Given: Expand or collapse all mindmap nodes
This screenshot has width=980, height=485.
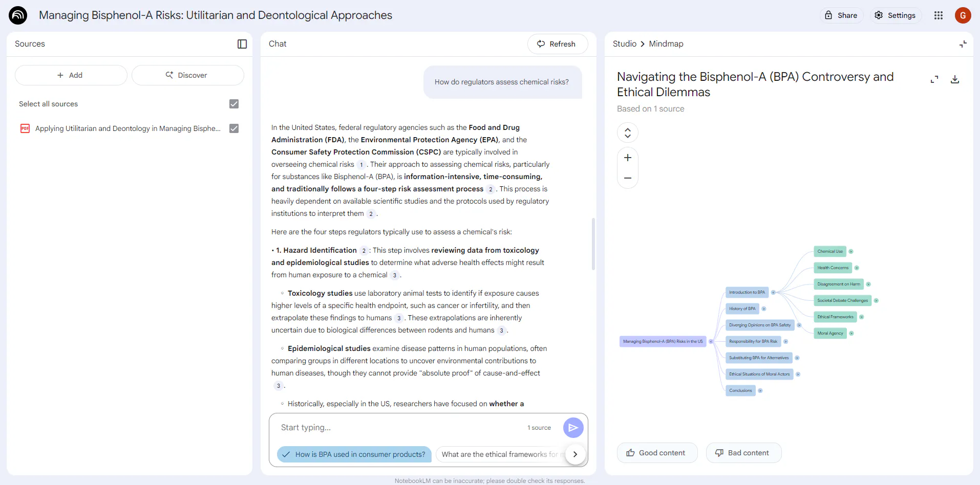Looking at the screenshot, I should [627, 133].
